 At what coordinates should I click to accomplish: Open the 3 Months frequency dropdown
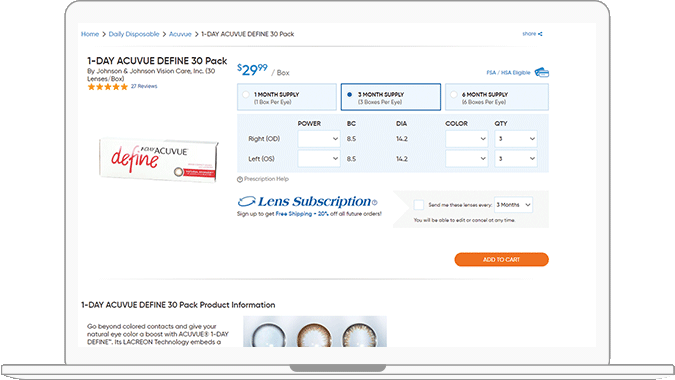tap(513, 205)
